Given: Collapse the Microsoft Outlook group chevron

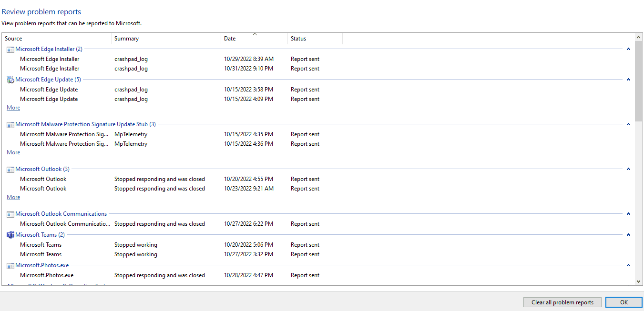Looking at the screenshot, I should 628,169.
